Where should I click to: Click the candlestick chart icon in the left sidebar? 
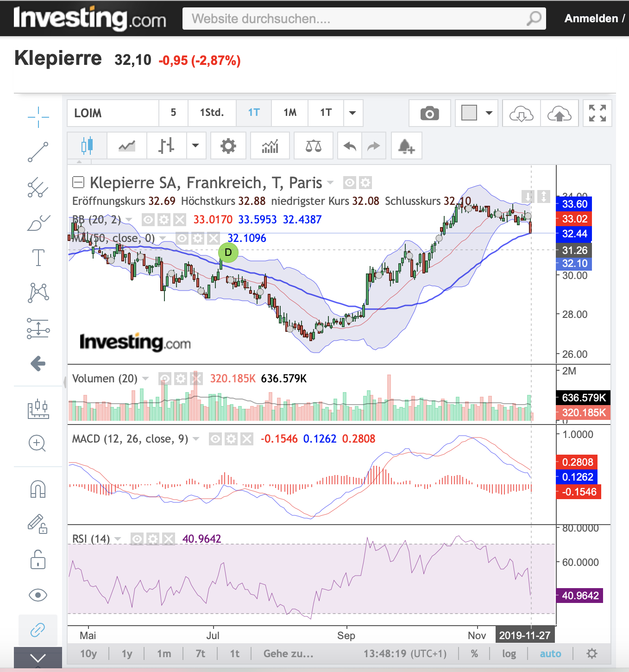(x=38, y=409)
